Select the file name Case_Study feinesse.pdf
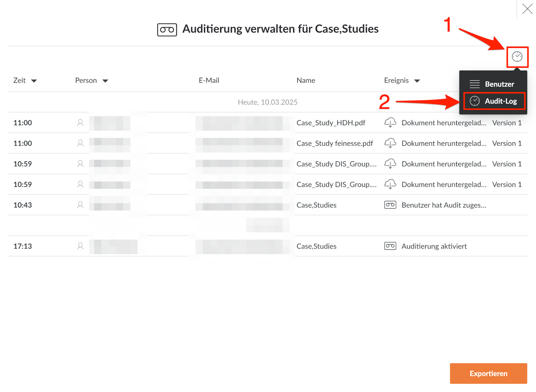Viewport: 536px width, 392px height. [x=335, y=144]
